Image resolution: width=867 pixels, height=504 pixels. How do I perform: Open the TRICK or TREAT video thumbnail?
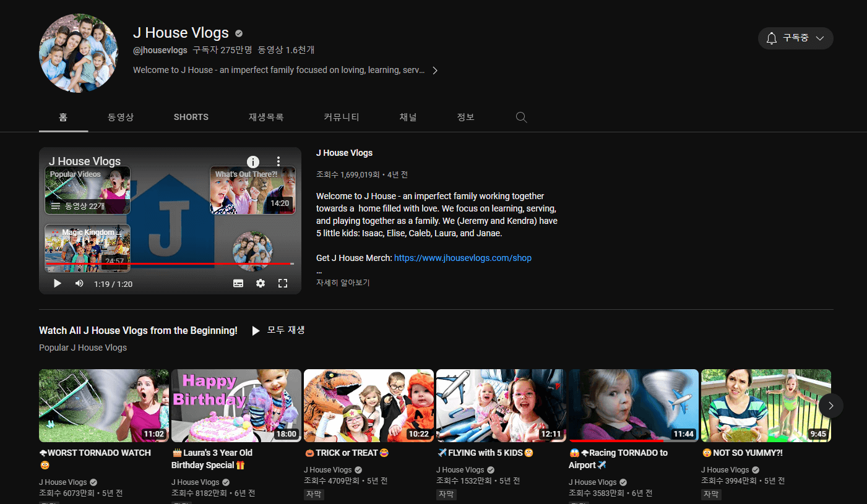(369, 406)
